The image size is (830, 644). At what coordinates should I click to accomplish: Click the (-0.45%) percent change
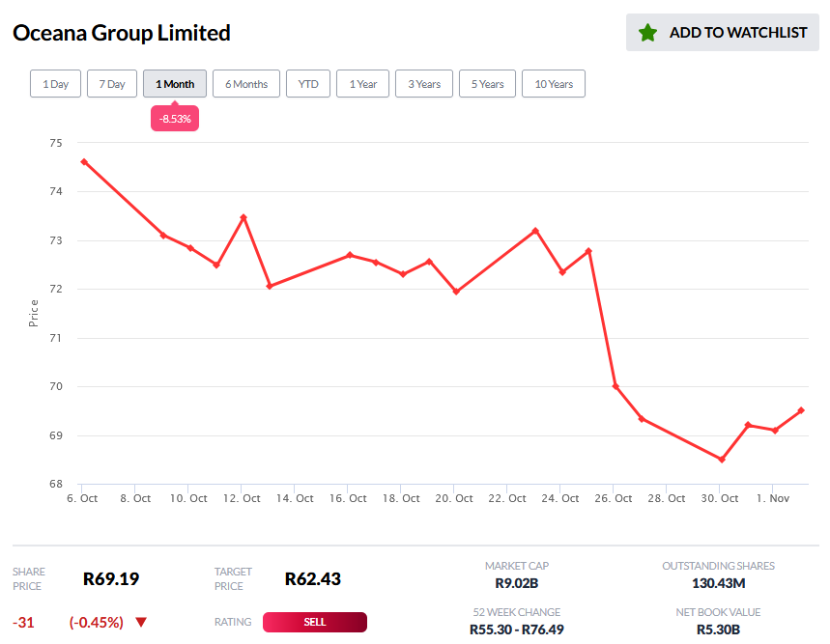pos(97,623)
